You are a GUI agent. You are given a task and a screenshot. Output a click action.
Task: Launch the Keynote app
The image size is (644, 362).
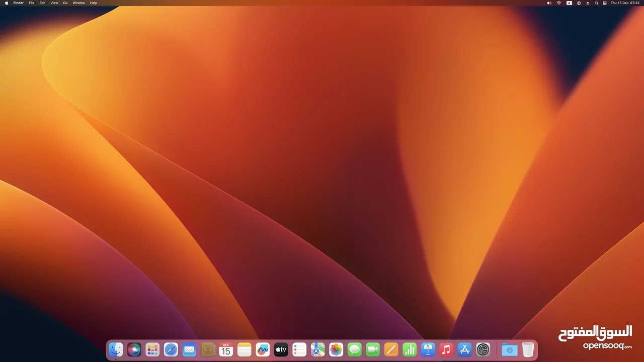(428, 349)
